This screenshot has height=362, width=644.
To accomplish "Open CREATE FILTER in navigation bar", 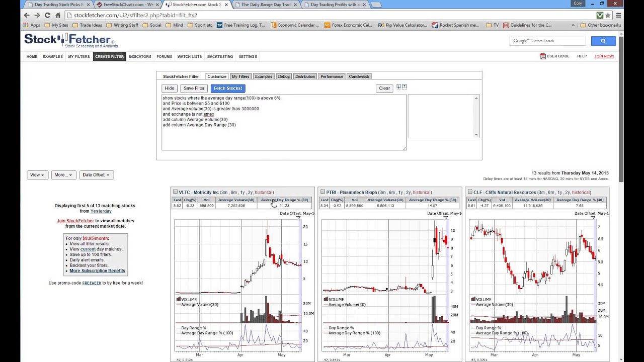I will tap(109, 56).
